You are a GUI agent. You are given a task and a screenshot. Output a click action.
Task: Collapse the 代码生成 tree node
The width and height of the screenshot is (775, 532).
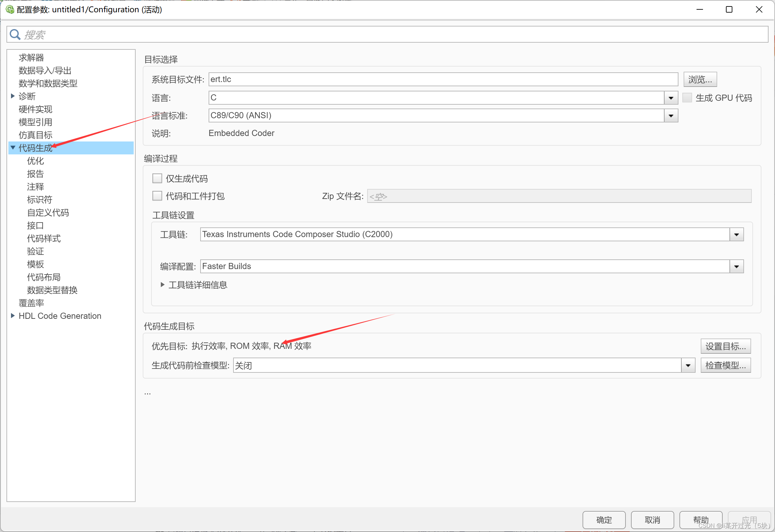point(13,147)
